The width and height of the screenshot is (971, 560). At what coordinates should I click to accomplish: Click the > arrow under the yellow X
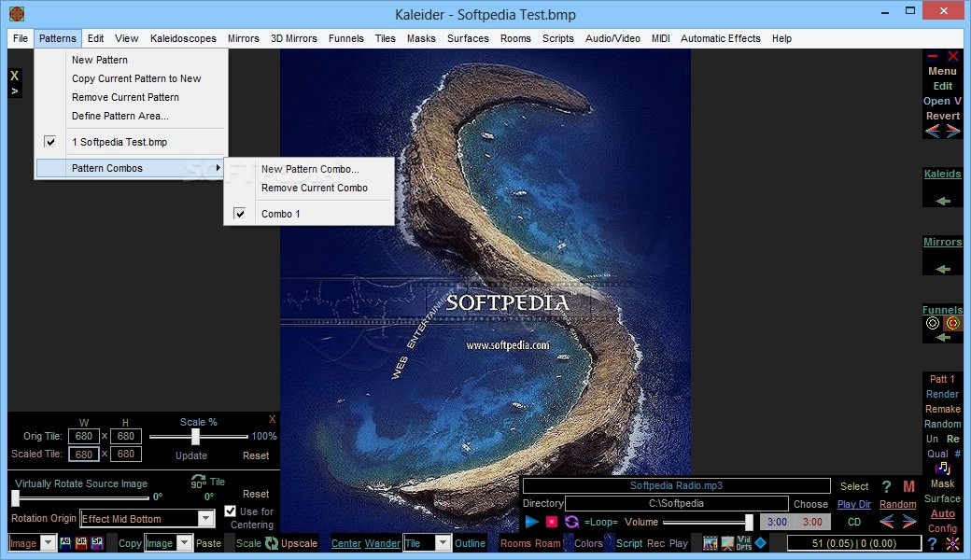coord(14,91)
